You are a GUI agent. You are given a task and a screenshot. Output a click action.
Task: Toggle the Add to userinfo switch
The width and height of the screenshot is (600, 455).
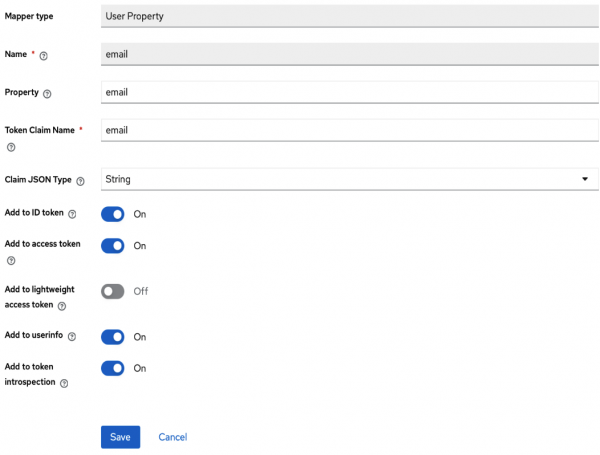[112, 337]
